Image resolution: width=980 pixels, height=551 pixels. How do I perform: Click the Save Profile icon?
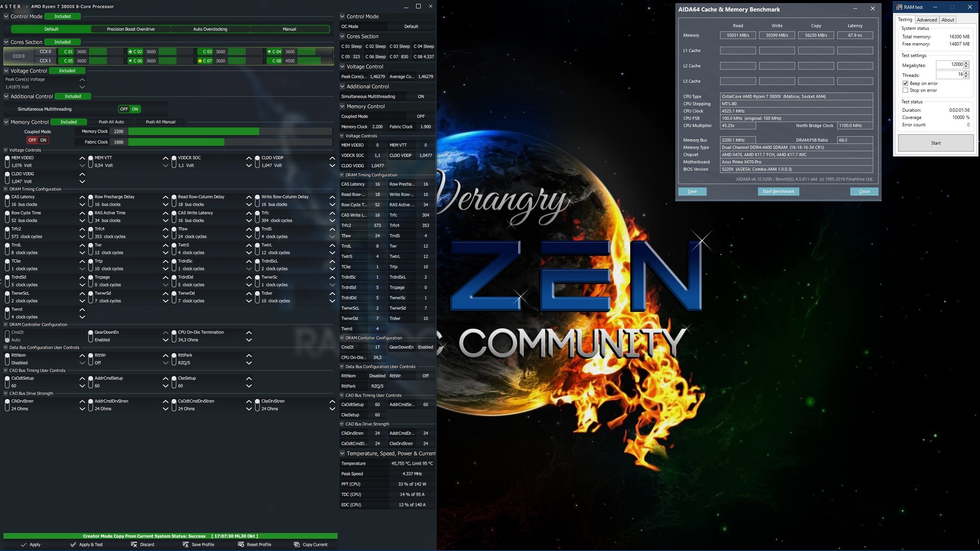186,544
